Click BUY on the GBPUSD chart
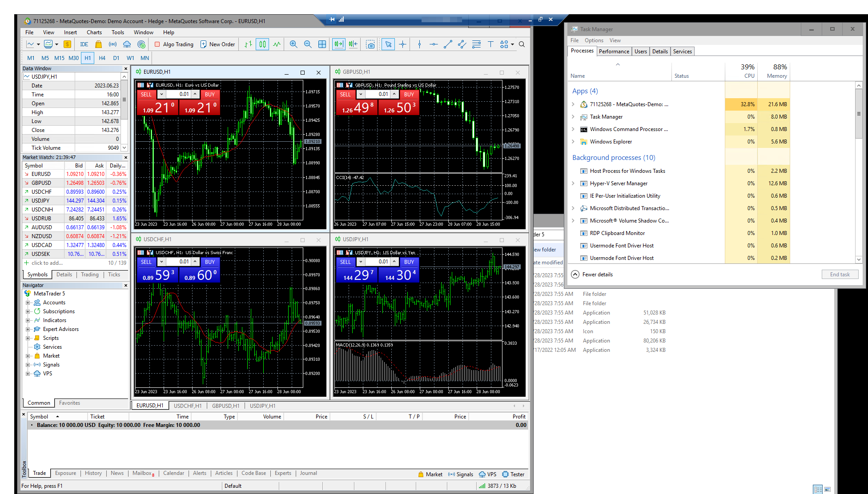 coord(409,95)
